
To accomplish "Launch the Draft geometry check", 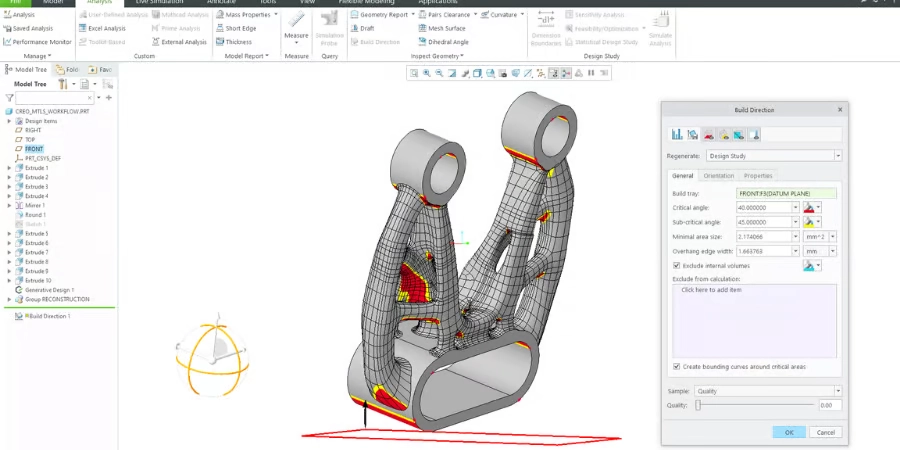I will [x=362, y=28].
